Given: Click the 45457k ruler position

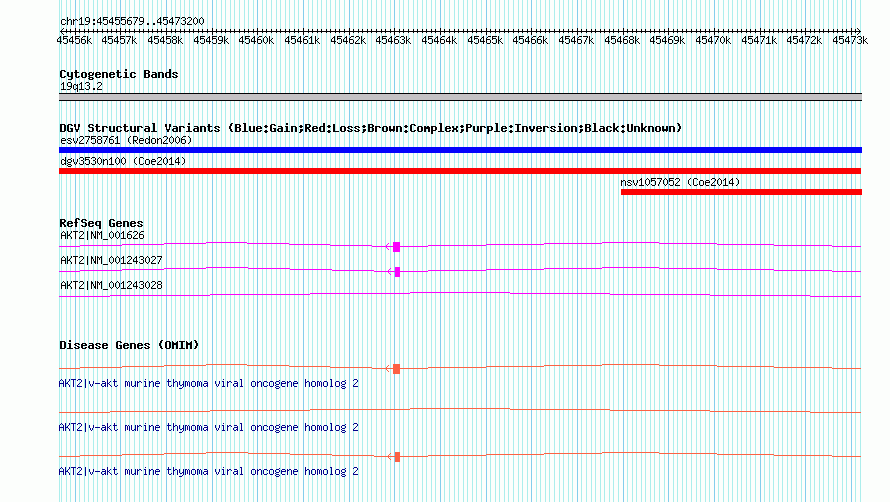Looking at the screenshot, I should (x=119, y=40).
